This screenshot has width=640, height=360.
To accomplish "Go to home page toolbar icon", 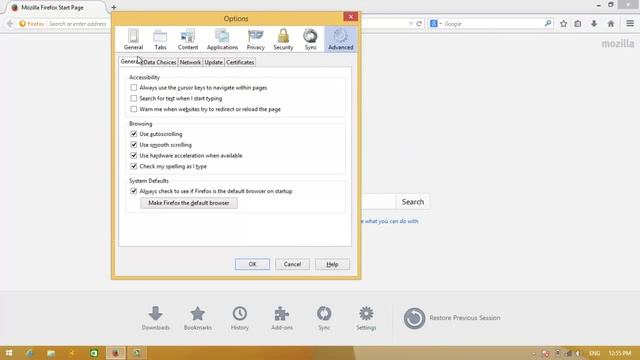I will 611,24.
